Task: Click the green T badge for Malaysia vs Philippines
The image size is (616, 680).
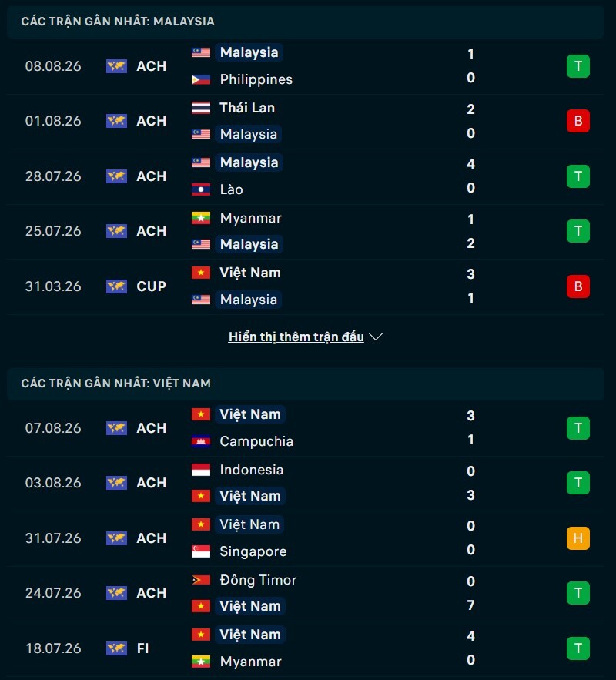Action: 577,66
